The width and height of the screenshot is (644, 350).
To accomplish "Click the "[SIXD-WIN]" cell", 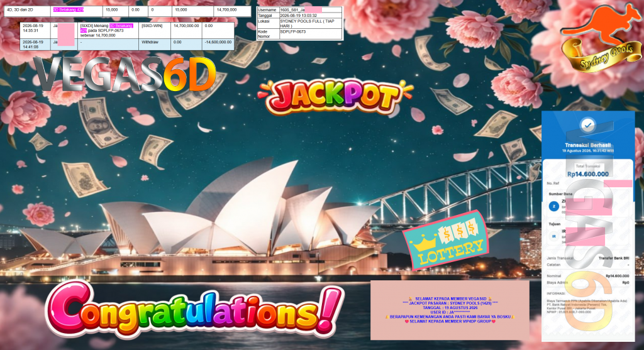I will pyautogui.click(x=155, y=30).
